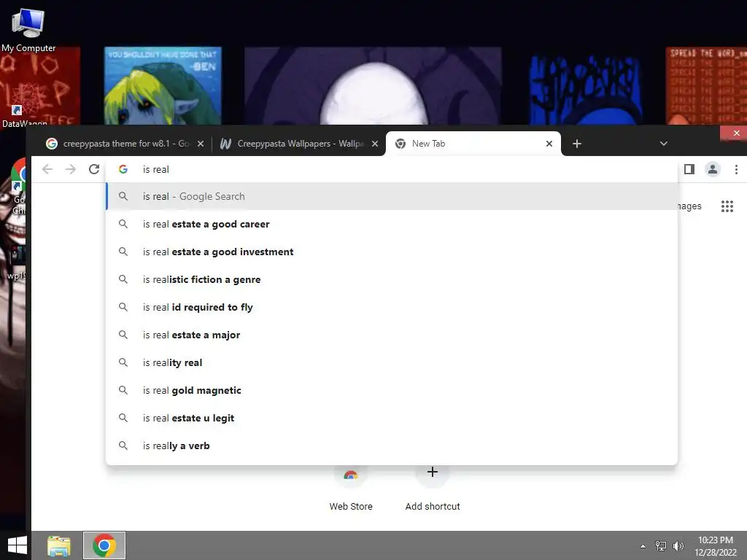Close the creepypasta theme tab
747x560 pixels.
pyautogui.click(x=201, y=144)
